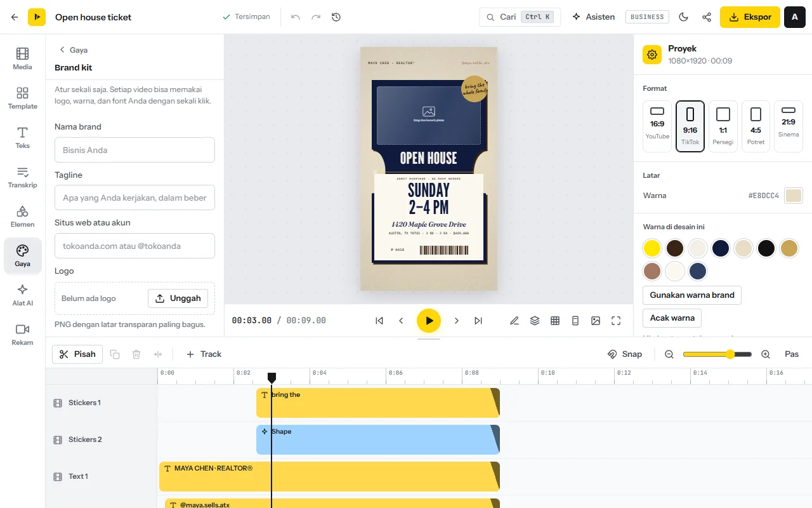Viewport: 812px width, 508px height.
Task: Toggle Snap in the timeline
Action: click(625, 354)
